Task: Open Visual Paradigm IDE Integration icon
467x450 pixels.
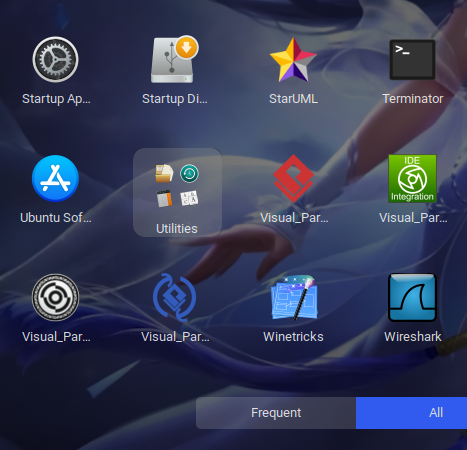Action: 412,178
